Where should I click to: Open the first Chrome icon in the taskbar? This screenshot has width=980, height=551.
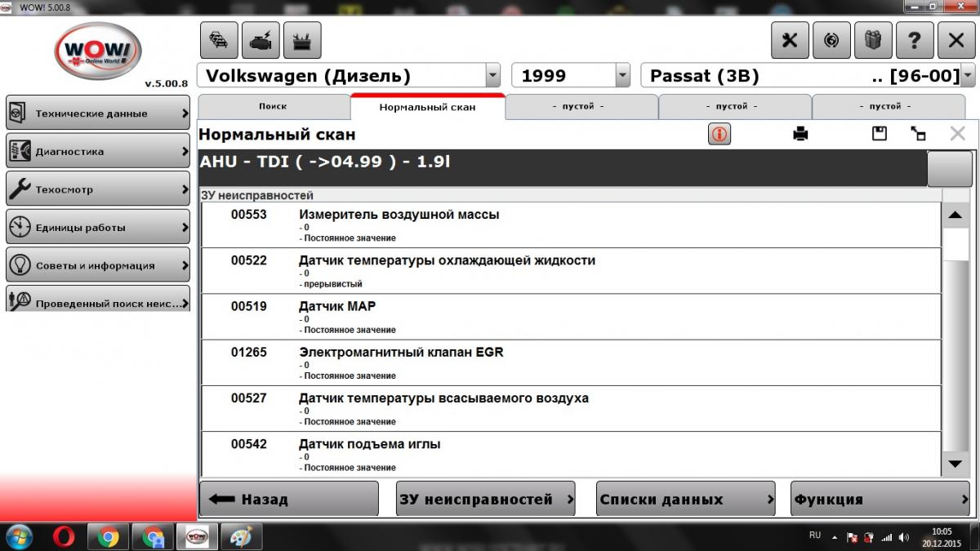click(x=108, y=537)
